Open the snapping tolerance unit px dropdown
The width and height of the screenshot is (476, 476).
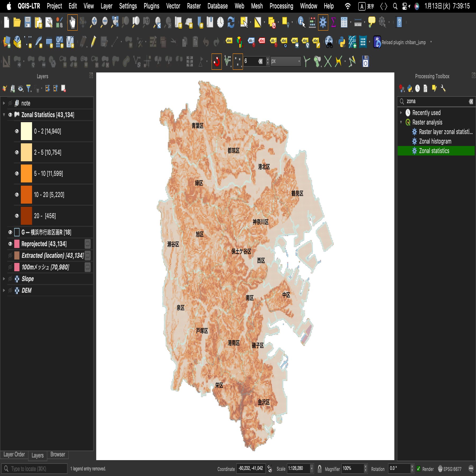point(286,61)
